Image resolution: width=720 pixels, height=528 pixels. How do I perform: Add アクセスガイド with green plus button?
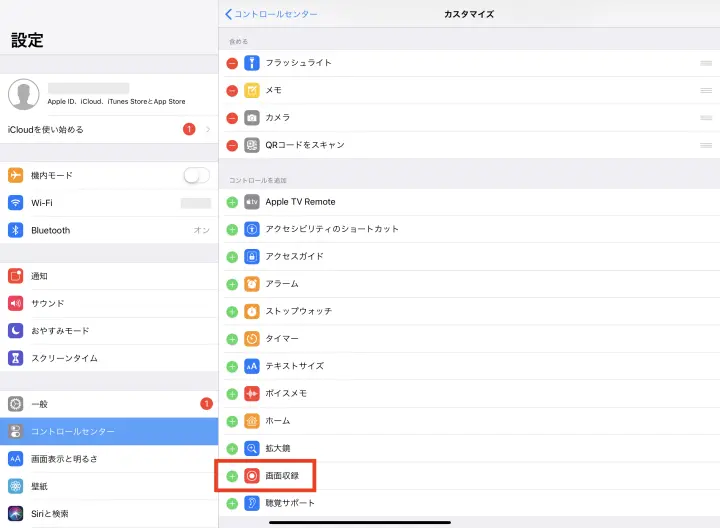point(232,257)
